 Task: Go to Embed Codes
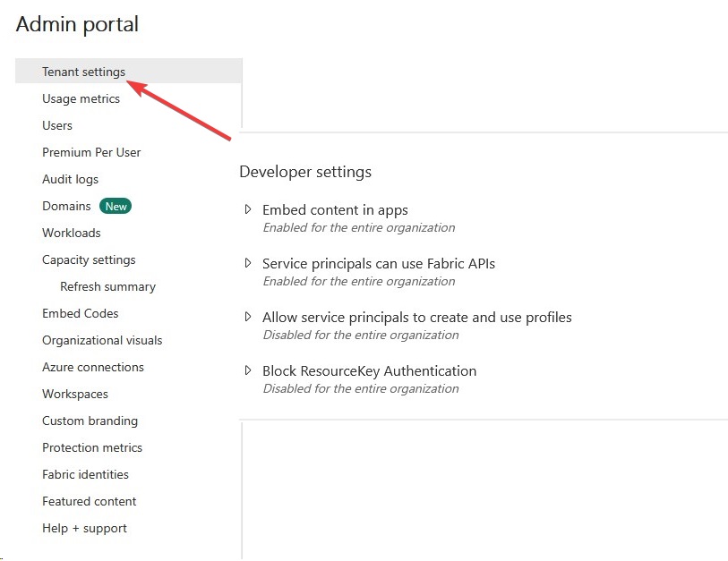tap(80, 313)
